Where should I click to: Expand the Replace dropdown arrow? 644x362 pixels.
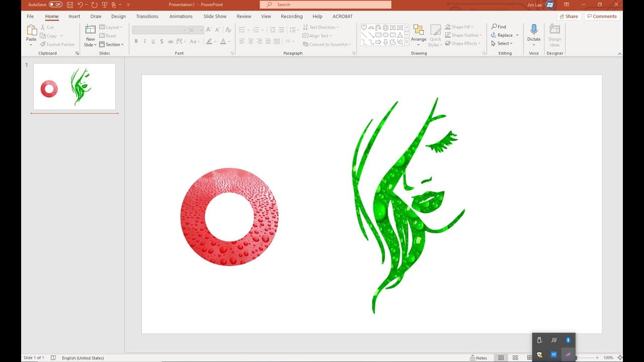pos(517,35)
